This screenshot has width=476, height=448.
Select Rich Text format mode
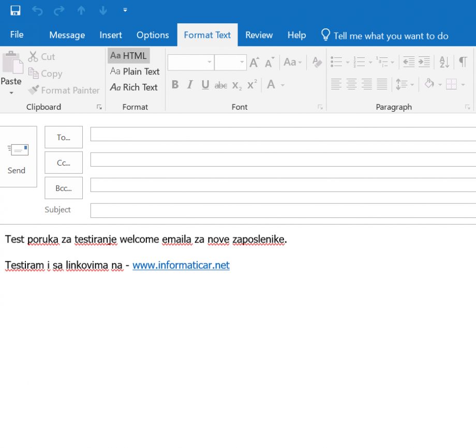pyautogui.click(x=134, y=87)
